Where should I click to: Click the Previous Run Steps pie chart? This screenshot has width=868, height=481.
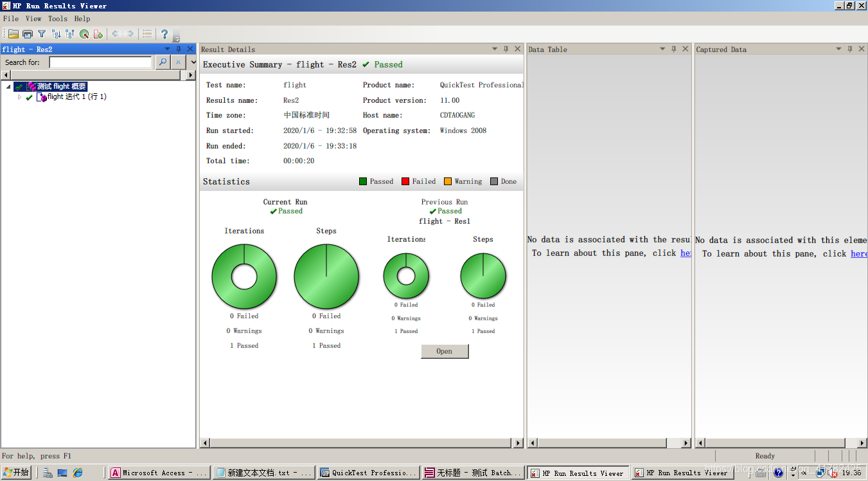coord(483,276)
